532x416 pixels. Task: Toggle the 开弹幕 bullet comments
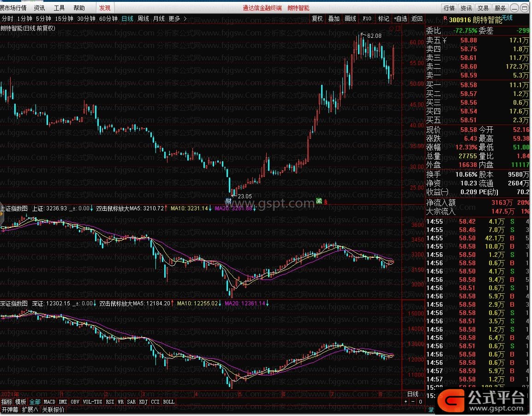10,410
